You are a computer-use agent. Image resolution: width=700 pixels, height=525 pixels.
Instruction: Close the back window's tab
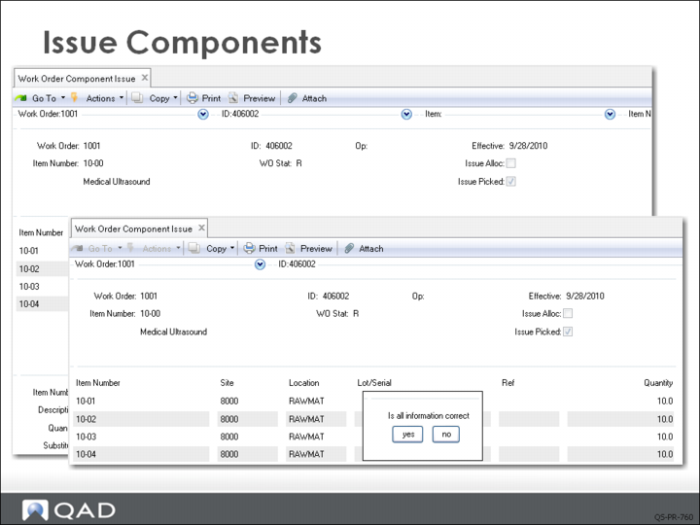(x=145, y=78)
